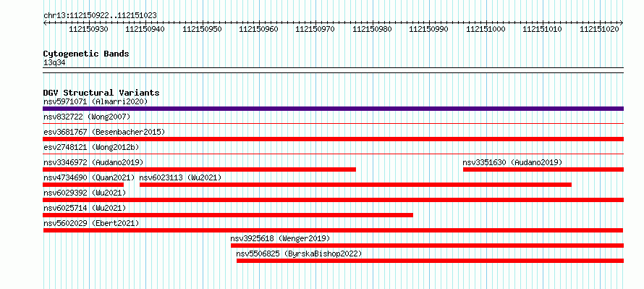Click ruler position 112150970
Image resolution: width=644 pixels, height=289 pixels.
tap(315, 29)
